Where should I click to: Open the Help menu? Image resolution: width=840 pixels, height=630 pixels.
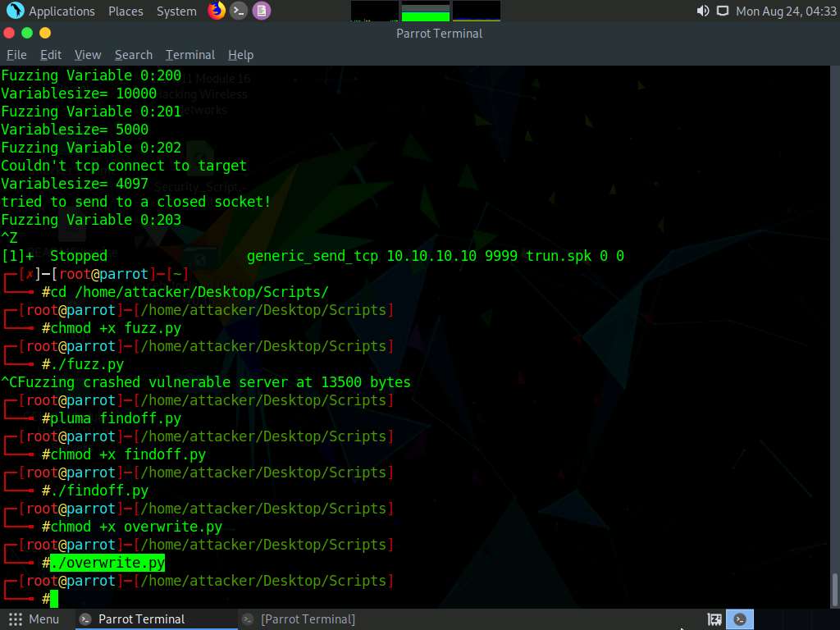click(x=240, y=55)
